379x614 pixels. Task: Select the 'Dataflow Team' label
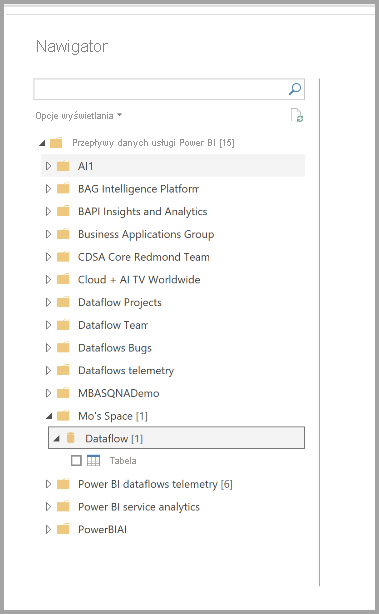click(113, 325)
